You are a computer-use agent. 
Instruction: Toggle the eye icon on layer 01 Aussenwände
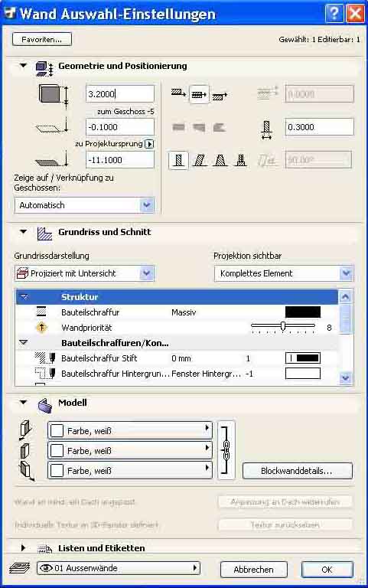(x=46, y=568)
